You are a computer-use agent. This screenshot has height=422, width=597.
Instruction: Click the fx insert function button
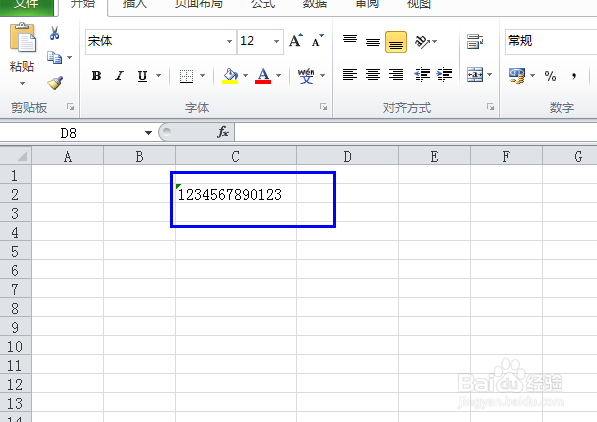click(223, 132)
